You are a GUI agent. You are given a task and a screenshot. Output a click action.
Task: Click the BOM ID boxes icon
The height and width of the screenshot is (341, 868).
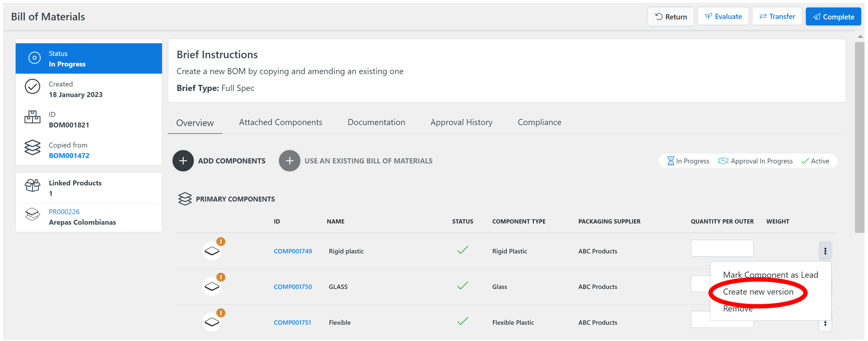coord(33,117)
